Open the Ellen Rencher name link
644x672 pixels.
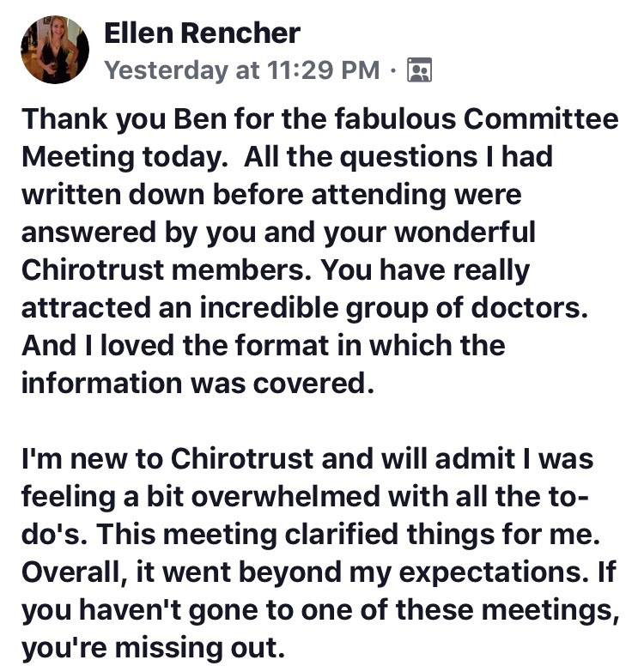tap(202, 33)
